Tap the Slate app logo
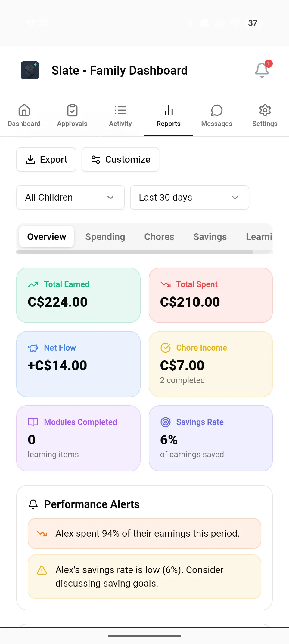 pyautogui.click(x=30, y=70)
